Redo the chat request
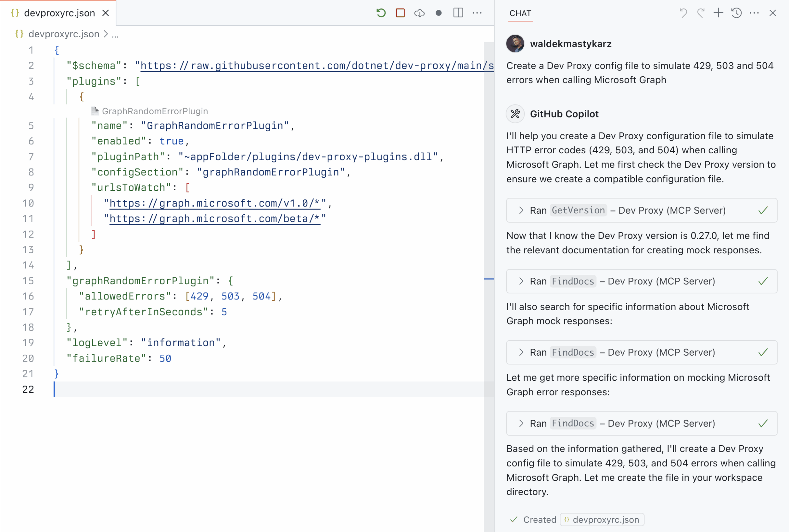 (x=700, y=13)
